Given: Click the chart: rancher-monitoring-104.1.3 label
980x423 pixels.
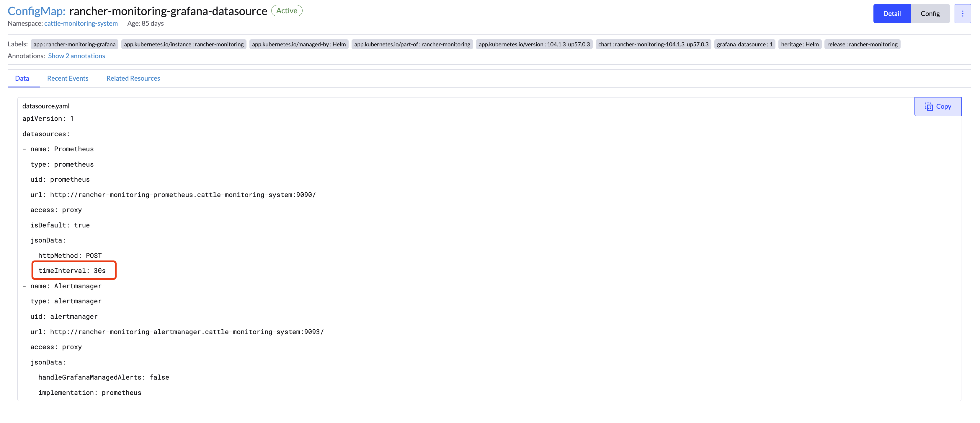Looking at the screenshot, I should (653, 45).
